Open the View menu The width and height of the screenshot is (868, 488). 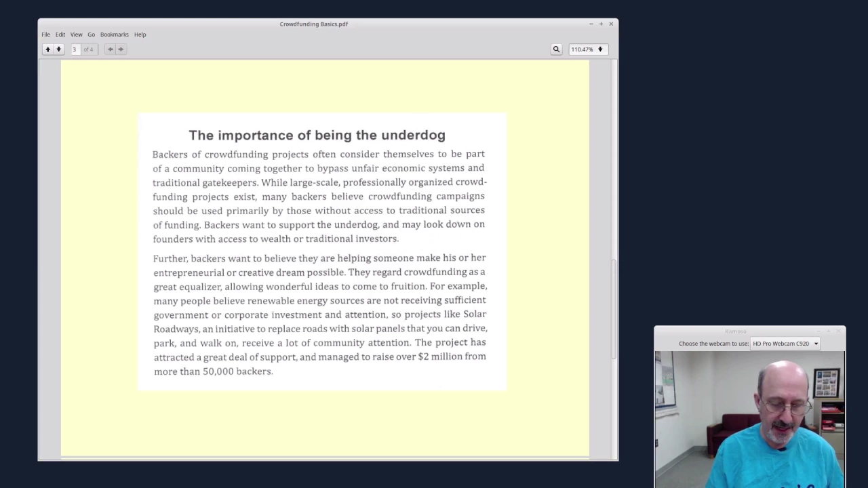pos(76,35)
